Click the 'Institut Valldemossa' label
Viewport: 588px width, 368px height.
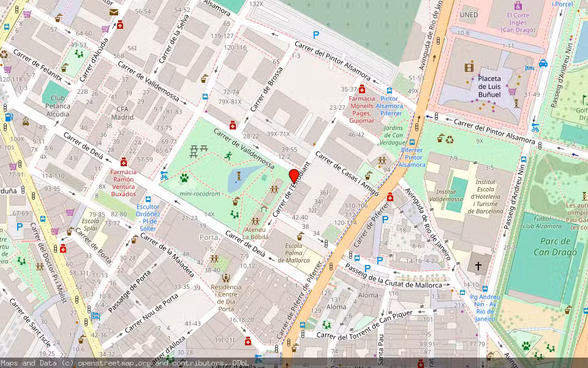tap(446, 196)
